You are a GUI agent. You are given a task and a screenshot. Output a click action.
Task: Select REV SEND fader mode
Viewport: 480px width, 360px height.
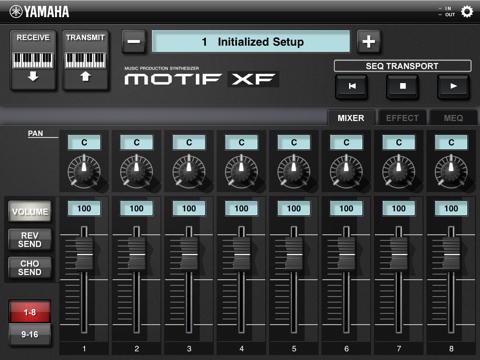pos(30,240)
